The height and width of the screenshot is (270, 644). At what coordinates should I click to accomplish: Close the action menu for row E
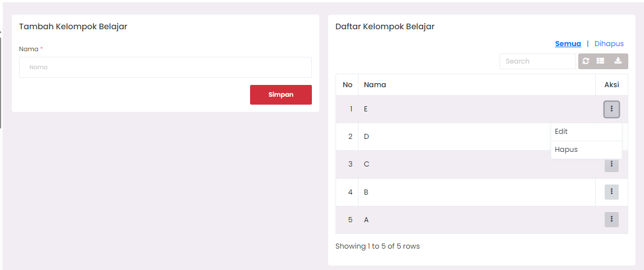point(611,109)
